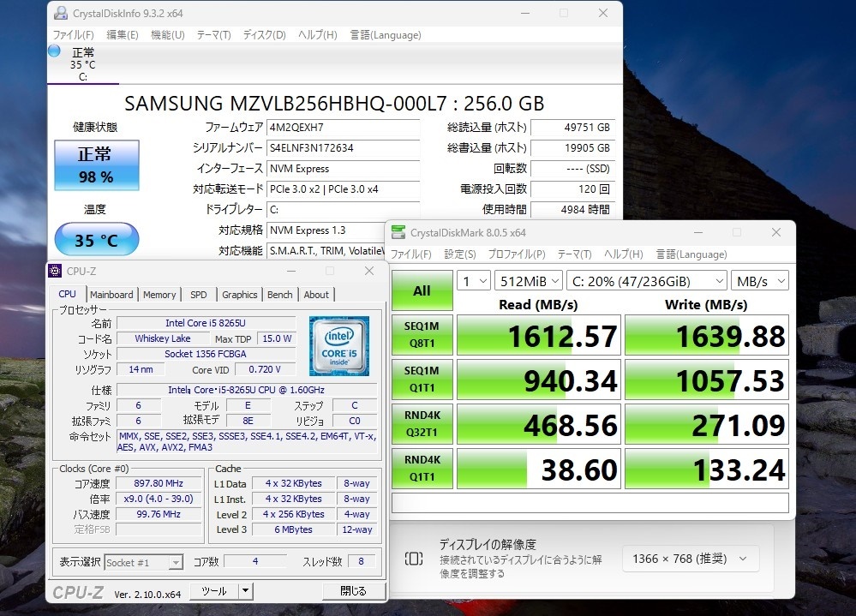The width and height of the screenshot is (856, 616).
Task: Switch to the About tab in CPU-Z
Action: point(316,295)
